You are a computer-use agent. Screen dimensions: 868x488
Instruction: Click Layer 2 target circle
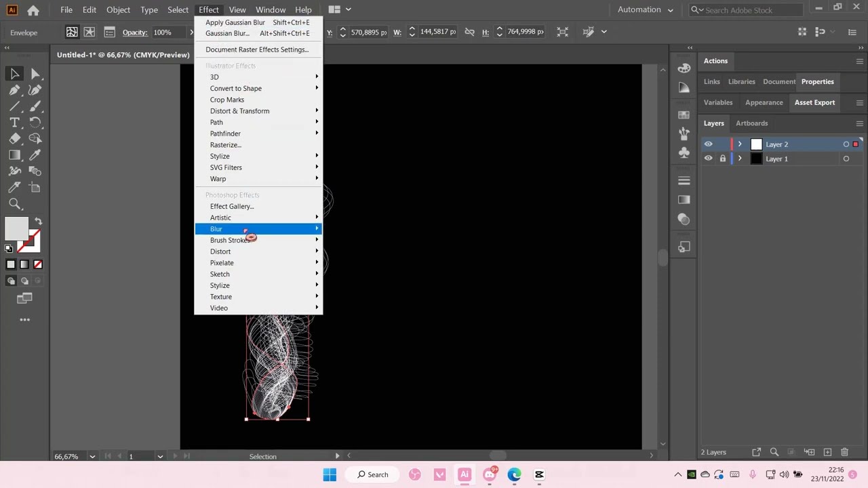846,144
